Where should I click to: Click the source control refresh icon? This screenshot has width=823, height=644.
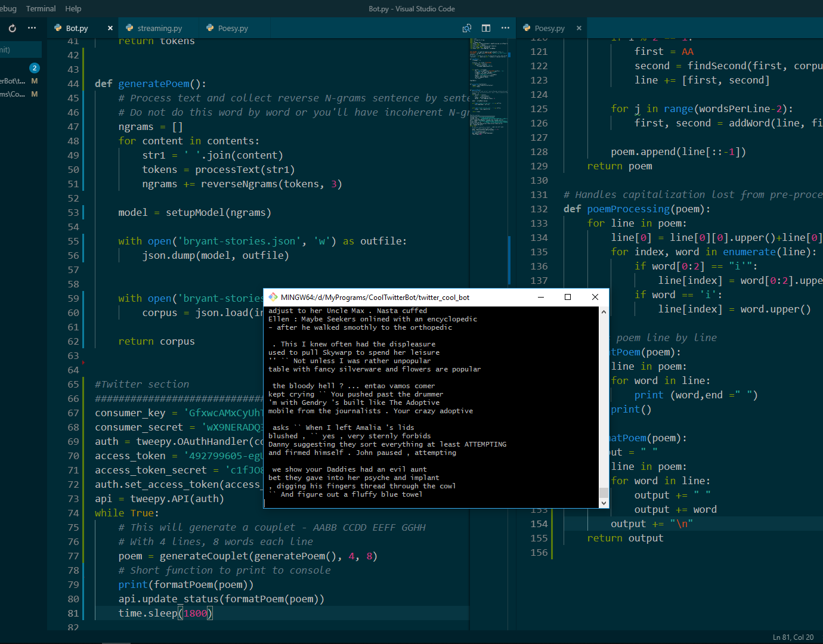point(13,28)
